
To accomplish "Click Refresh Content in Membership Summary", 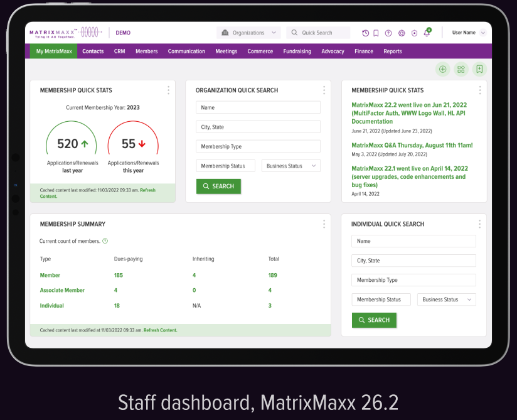I will 160,330.
